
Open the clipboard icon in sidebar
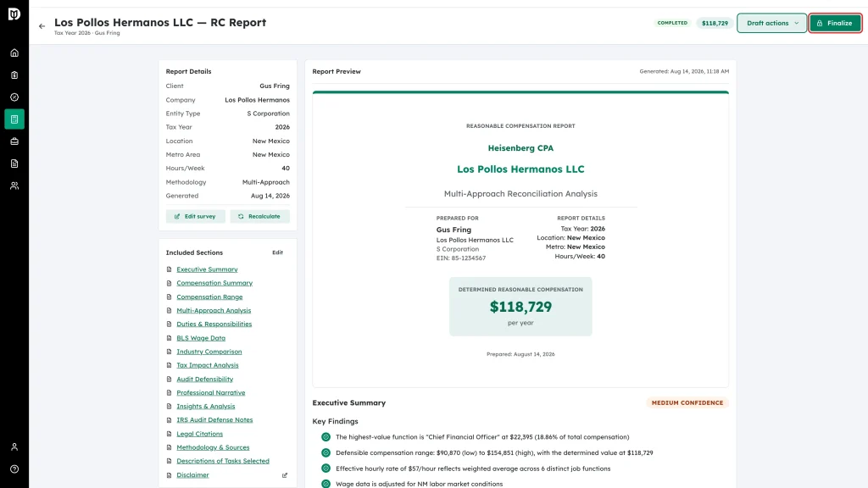[x=14, y=75]
